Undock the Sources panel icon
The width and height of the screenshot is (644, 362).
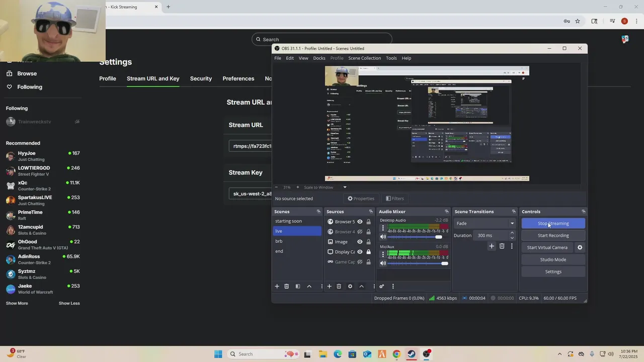371,212
